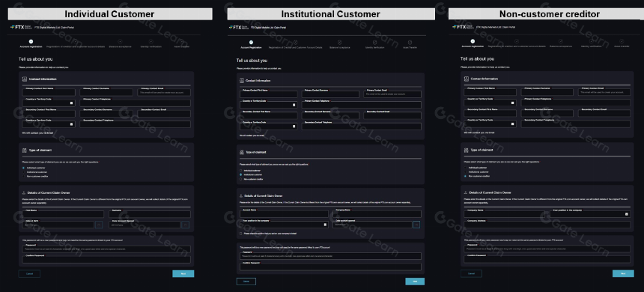Open secondary Country or Territory Code dropdown, Individual form

coord(49,124)
